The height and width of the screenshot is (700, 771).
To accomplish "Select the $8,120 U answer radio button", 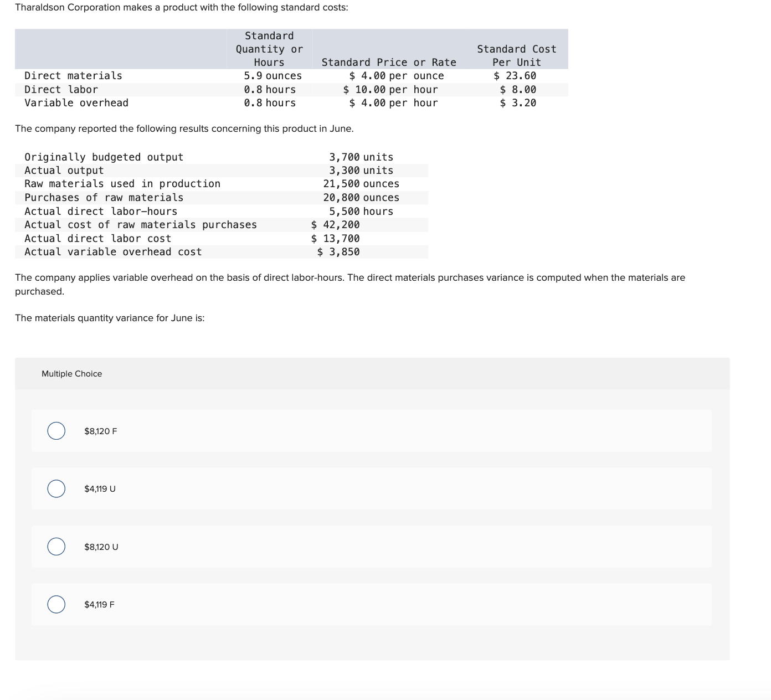I will (56, 547).
